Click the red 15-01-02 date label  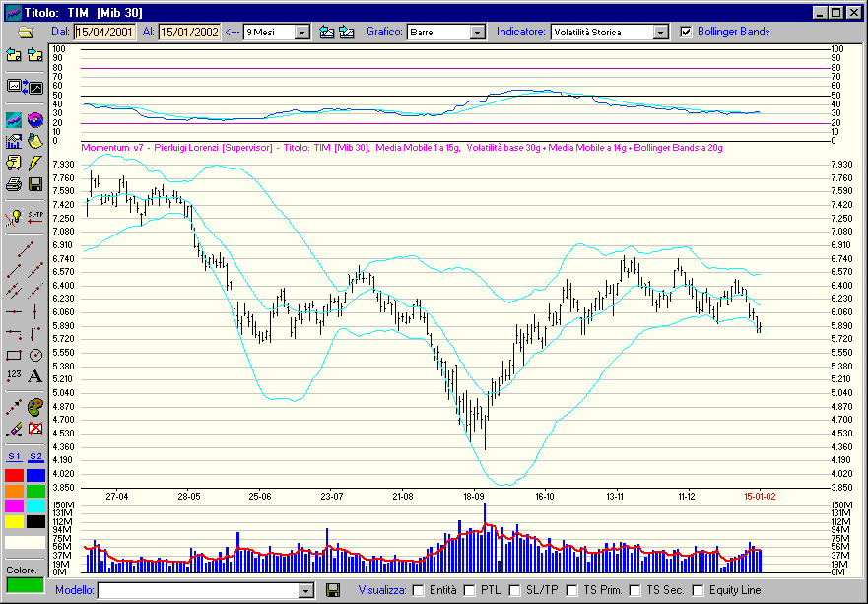(x=760, y=496)
